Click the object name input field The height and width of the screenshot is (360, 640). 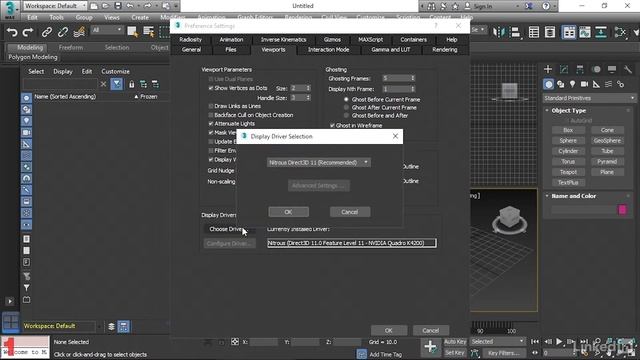coord(583,210)
